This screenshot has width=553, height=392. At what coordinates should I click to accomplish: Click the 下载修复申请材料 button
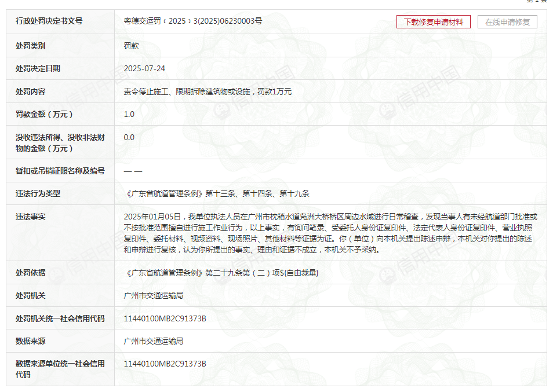tap(433, 21)
